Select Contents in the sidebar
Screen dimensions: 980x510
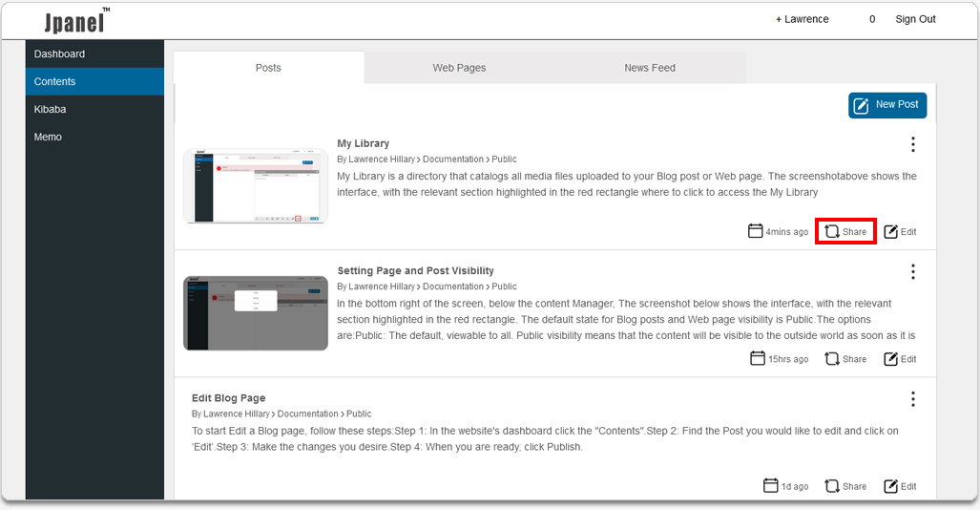tap(95, 81)
